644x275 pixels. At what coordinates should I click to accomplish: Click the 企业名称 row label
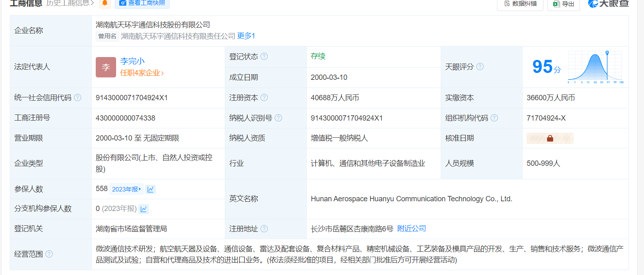[29, 31]
